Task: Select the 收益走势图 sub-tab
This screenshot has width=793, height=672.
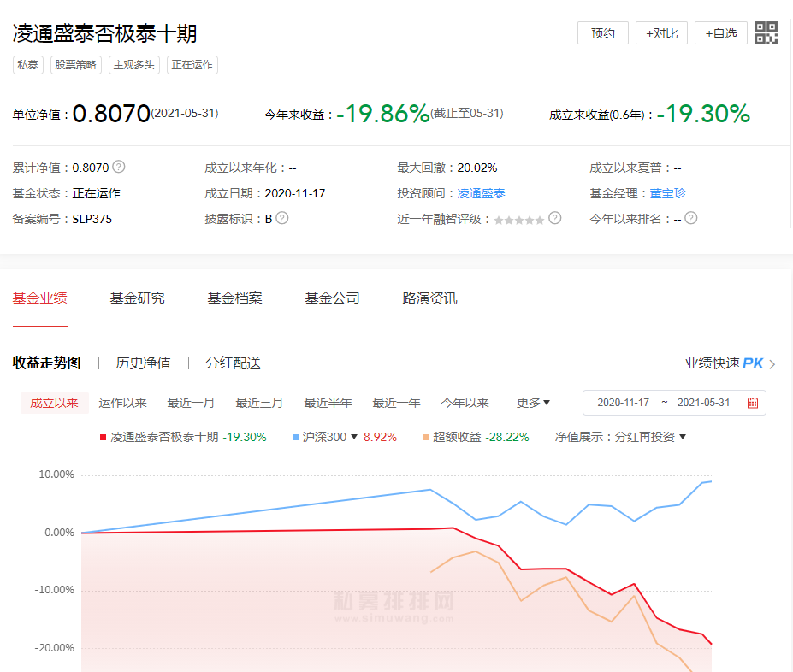Action: (x=46, y=363)
